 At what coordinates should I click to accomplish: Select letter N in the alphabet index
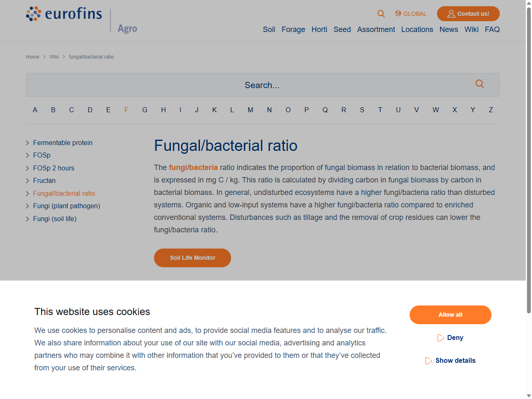269,110
